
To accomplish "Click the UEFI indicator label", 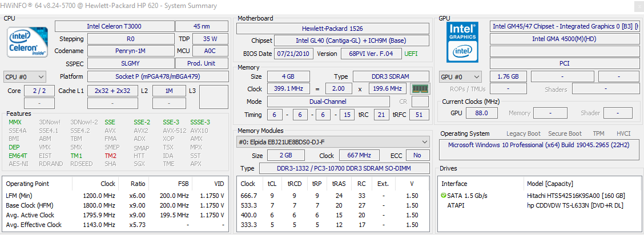I will [x=411, y=54].
